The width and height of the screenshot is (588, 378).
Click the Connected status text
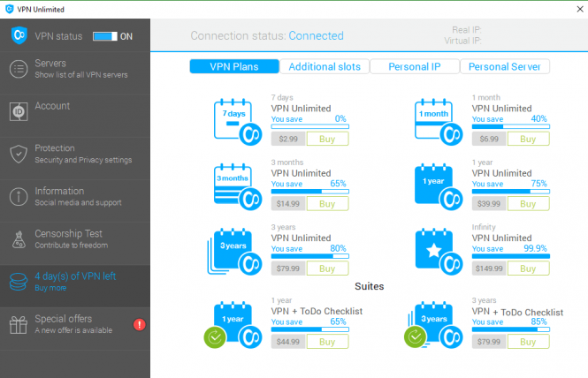tap(316, 35)
